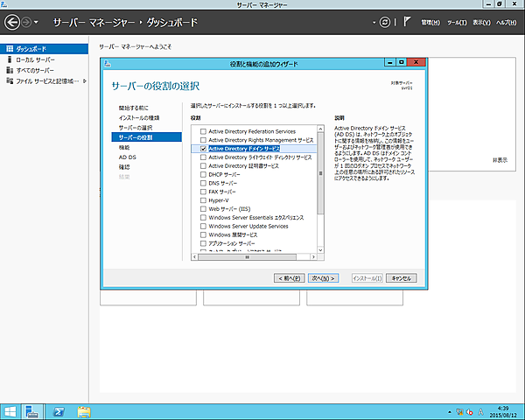Expand ファイル サービスと記憶域 sidebar arrow

click(x=84, y=80)
